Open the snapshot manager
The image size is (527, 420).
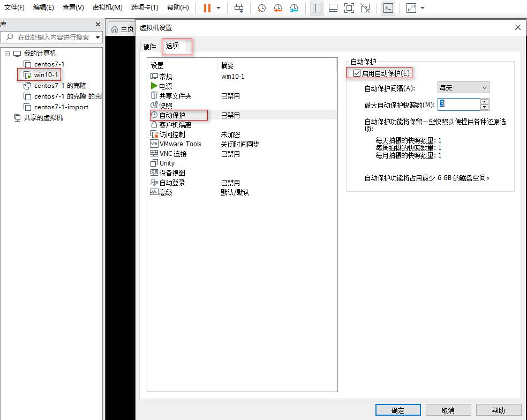tap(294, 7)
